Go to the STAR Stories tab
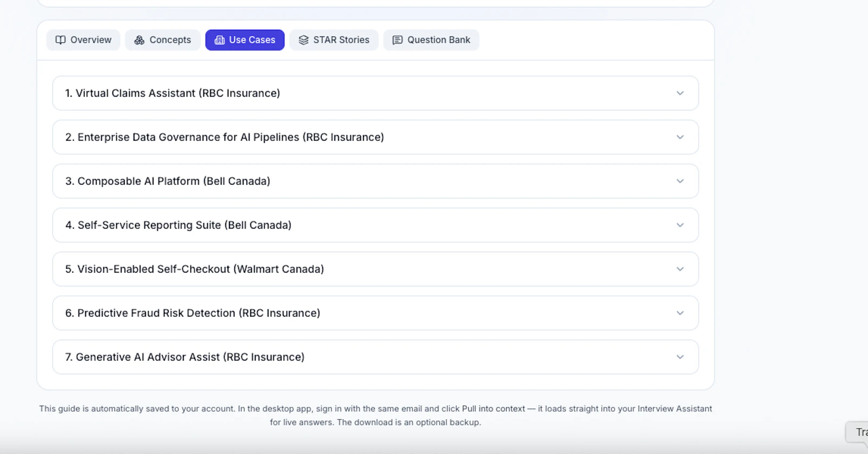This screenshot has width=868, height=454. pos(334,40)
